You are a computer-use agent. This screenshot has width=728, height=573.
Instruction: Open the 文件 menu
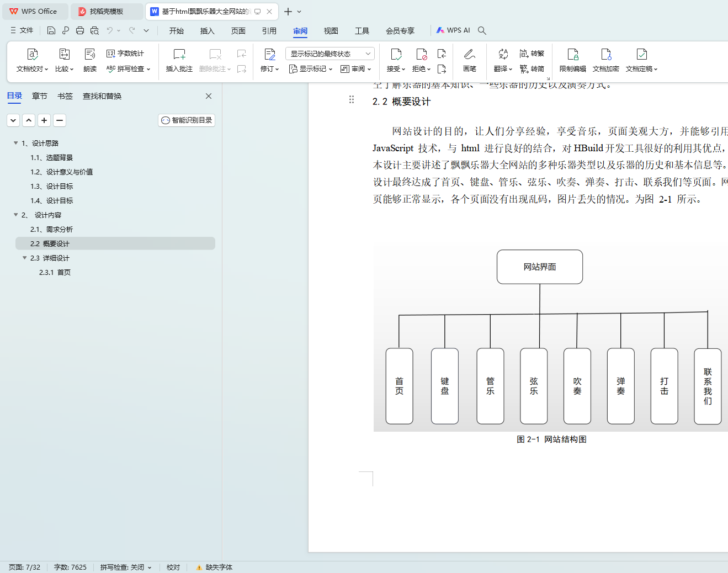[22, 30]
